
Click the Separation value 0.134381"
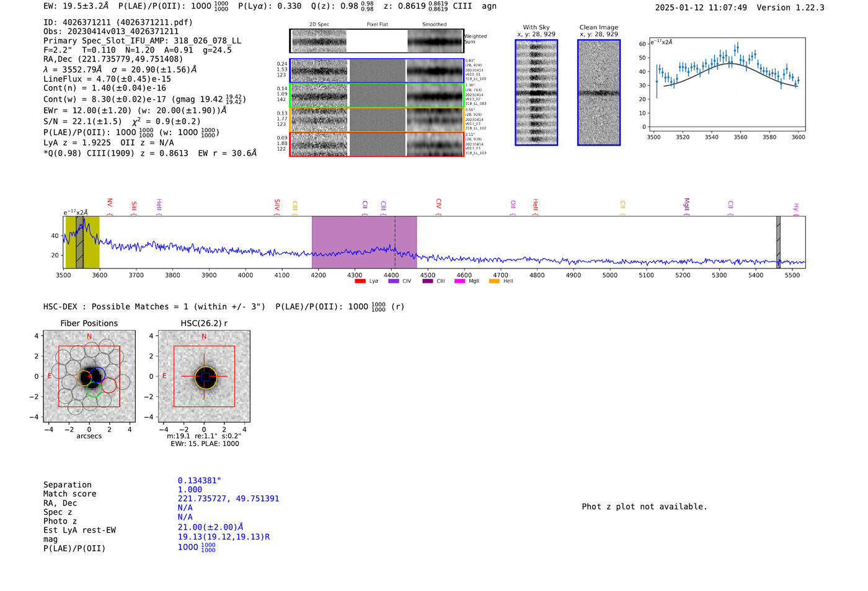coord(200,481)
